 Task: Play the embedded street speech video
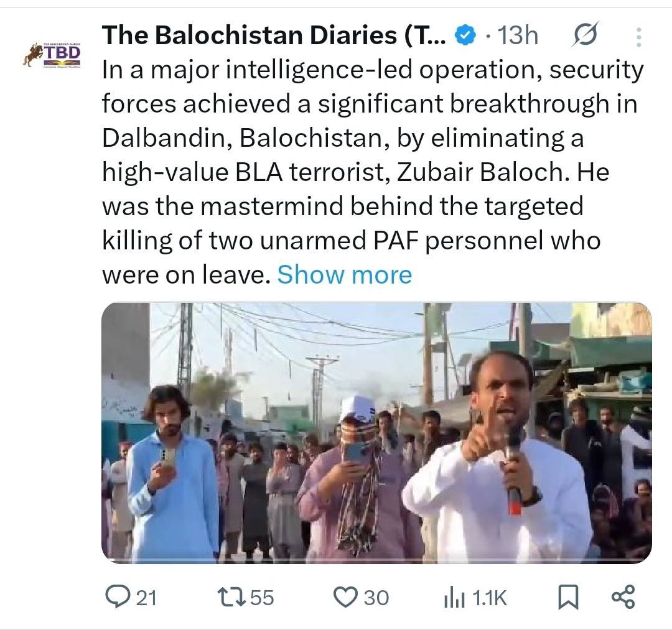pos(376,433)
